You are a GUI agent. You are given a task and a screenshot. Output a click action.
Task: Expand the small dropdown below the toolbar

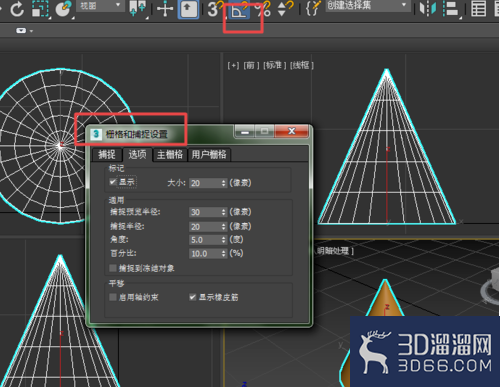[x=25, y=31]
